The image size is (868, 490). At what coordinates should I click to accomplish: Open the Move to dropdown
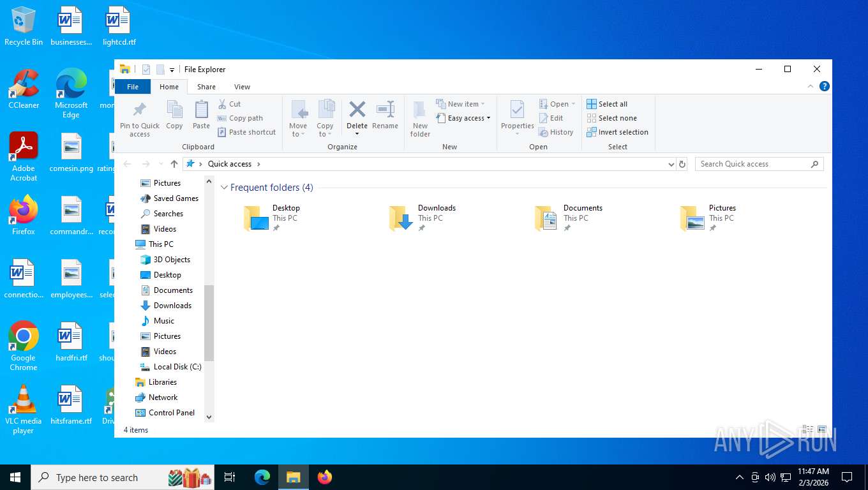tap(298, 119)
